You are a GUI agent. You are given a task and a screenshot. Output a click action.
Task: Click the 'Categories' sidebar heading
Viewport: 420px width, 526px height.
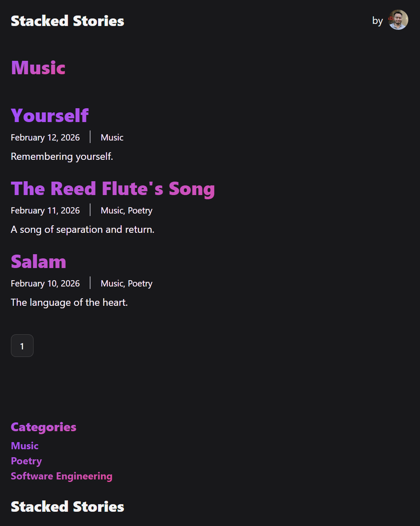43,427
